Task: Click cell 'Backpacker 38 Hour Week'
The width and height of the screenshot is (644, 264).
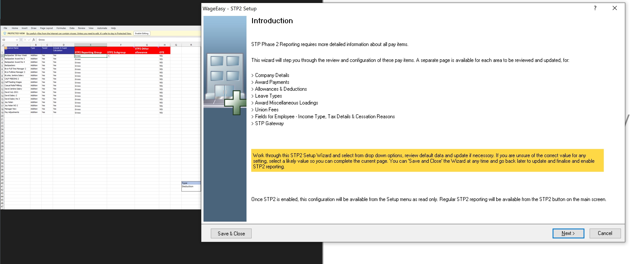Action: [x=17, y=56]
